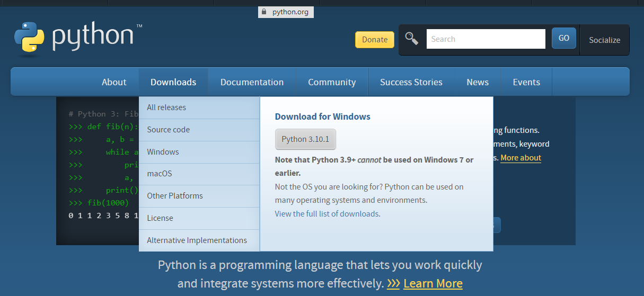Open the About navigation menu
Screen dimensions: 644x296
pos(114,82)
